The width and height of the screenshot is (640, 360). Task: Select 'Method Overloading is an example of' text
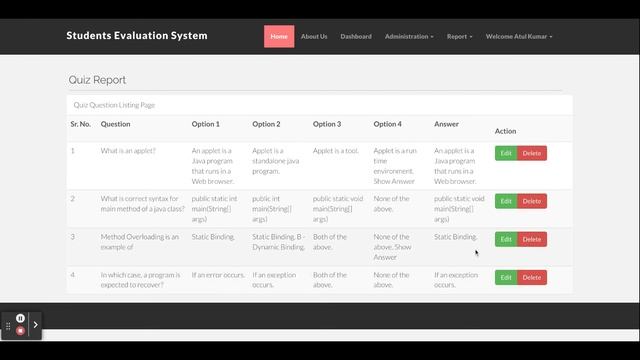[x=140, y=242]
